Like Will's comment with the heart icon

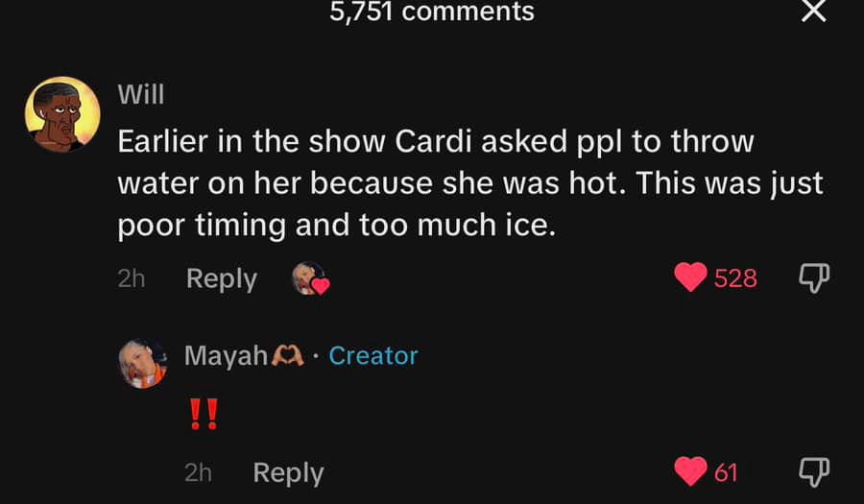tap(690, 277)
